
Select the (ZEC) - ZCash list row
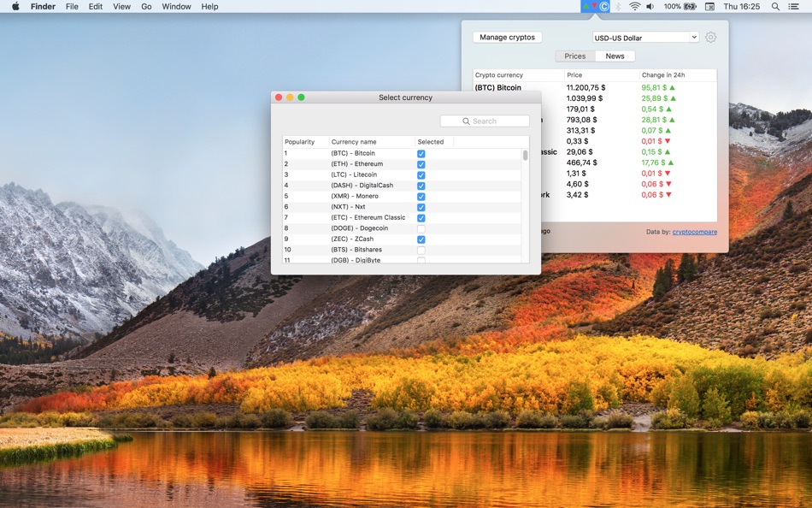pyautogui.click(x=402, y=239)
